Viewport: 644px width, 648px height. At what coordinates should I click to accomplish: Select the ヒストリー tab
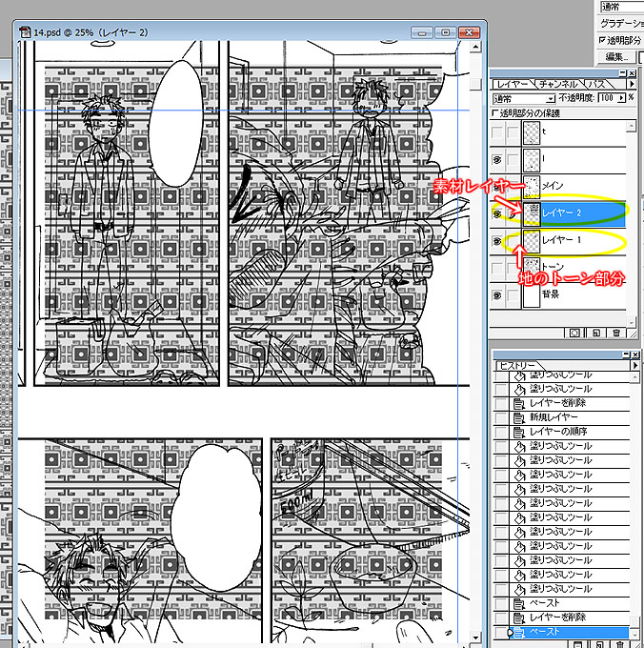[517, 366]
